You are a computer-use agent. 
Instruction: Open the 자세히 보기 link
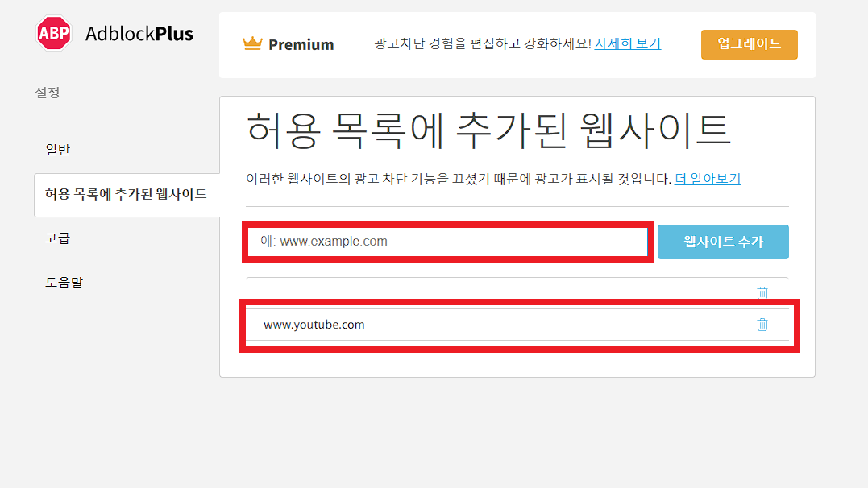(628, 43)
